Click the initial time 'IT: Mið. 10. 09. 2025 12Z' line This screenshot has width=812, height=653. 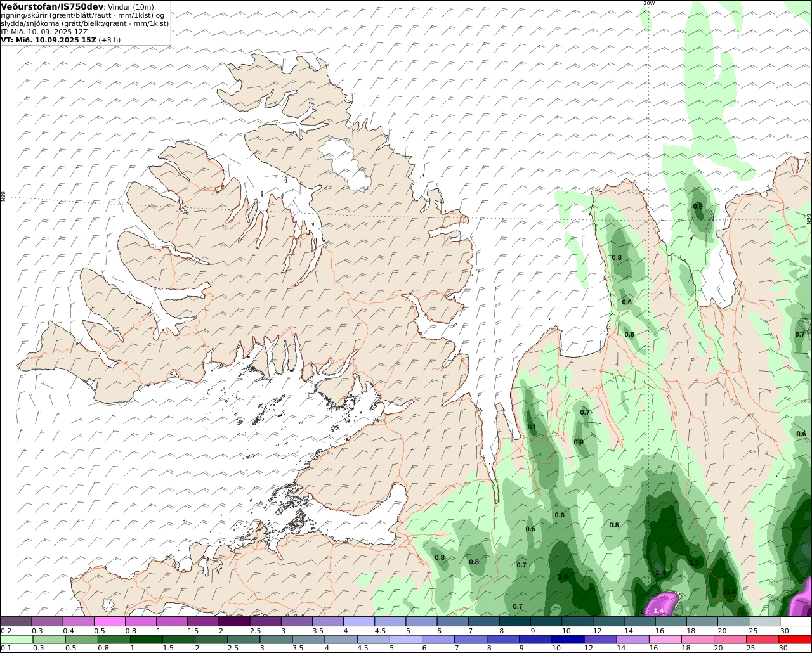pyautogui.click(x=44, y=31)
